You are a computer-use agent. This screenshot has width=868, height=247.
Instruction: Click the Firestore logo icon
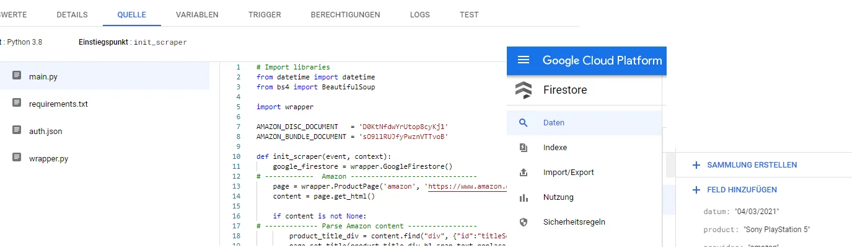[x=524, y=90]
